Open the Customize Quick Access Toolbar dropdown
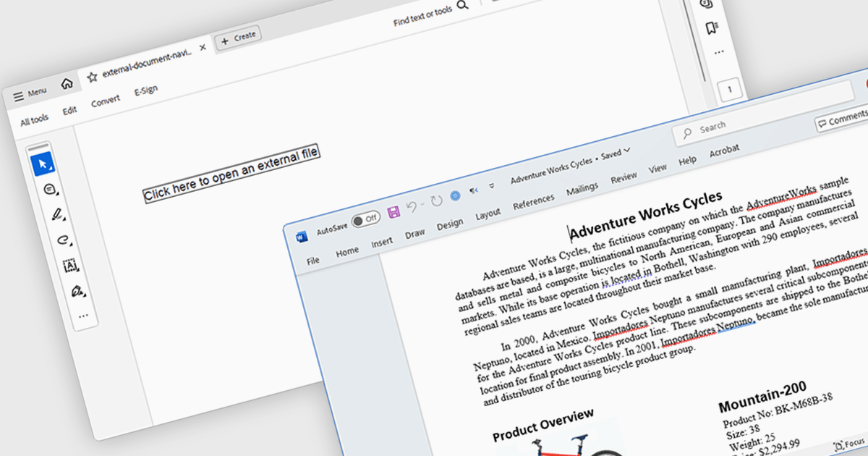 pyautogui.click(x=492, y=186)
